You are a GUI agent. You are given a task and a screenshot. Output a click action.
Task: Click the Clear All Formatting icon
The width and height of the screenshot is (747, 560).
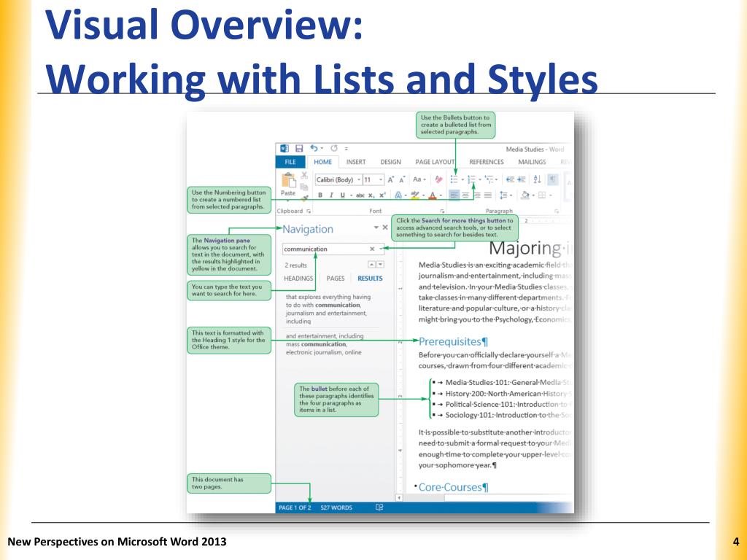pos(438,179)
